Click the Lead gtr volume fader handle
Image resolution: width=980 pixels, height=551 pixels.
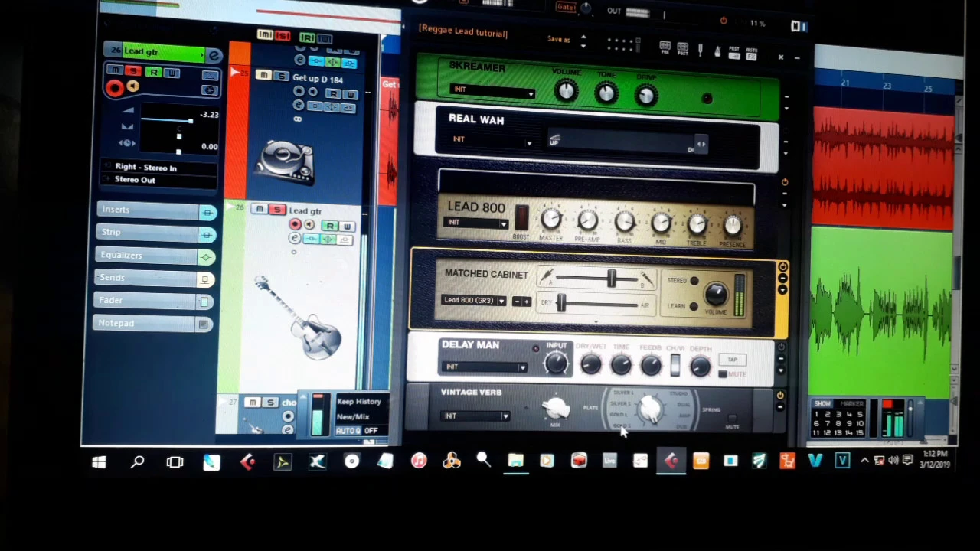(189, 121)
